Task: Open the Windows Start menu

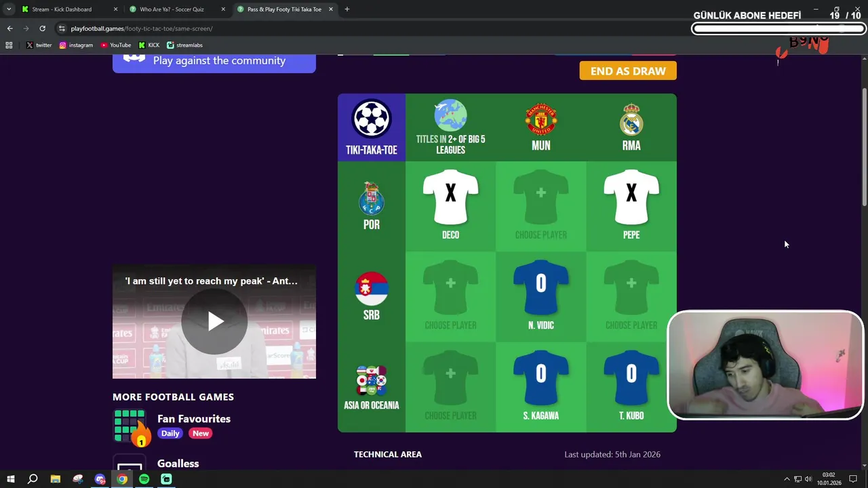Action: click(x=10, y=479)
